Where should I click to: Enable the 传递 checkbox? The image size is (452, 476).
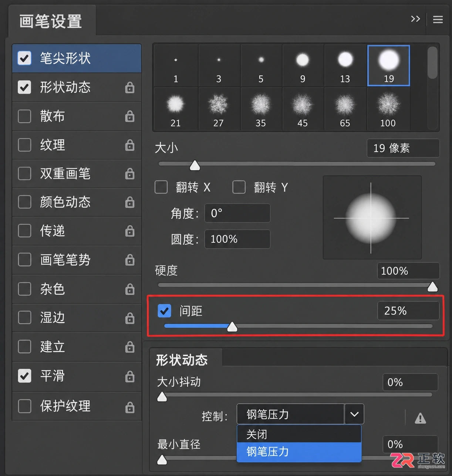pyautogui.click(x=24, y=231)
